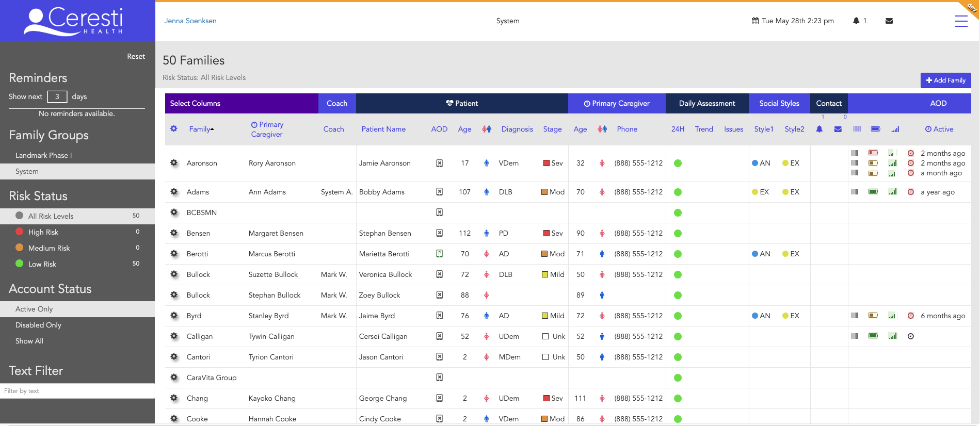This screenshot has width=980, height=426.
Task: Click green AOD icon for Marietta Berotti
Action: point(439,254)
